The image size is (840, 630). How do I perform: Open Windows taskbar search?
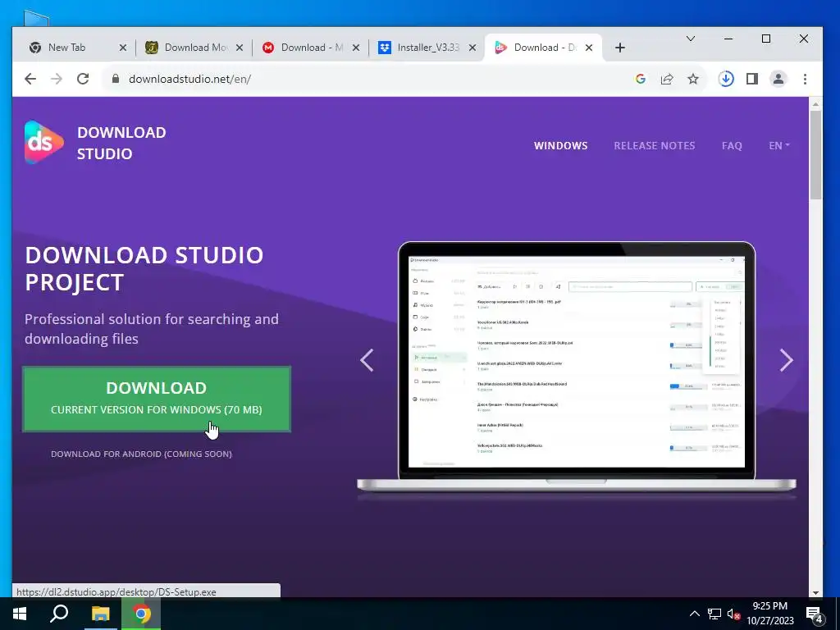click(59, 614)
